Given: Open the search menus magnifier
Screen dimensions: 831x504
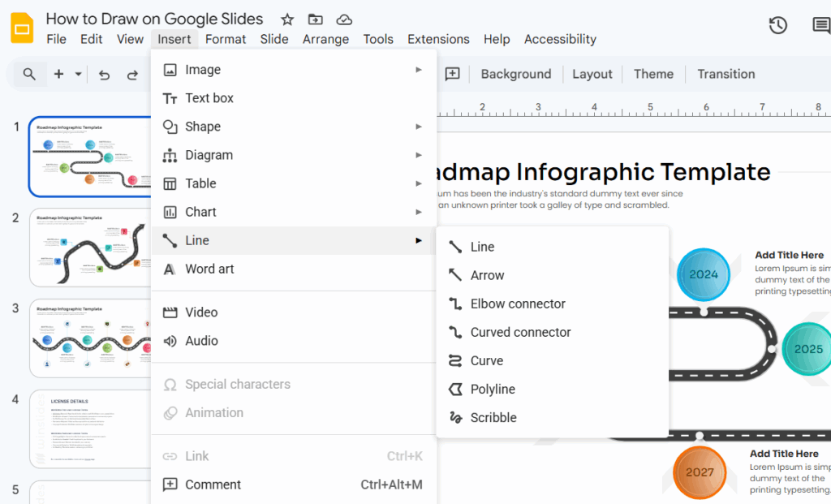Looking at the screenshot, I should (x=29, y=75).
